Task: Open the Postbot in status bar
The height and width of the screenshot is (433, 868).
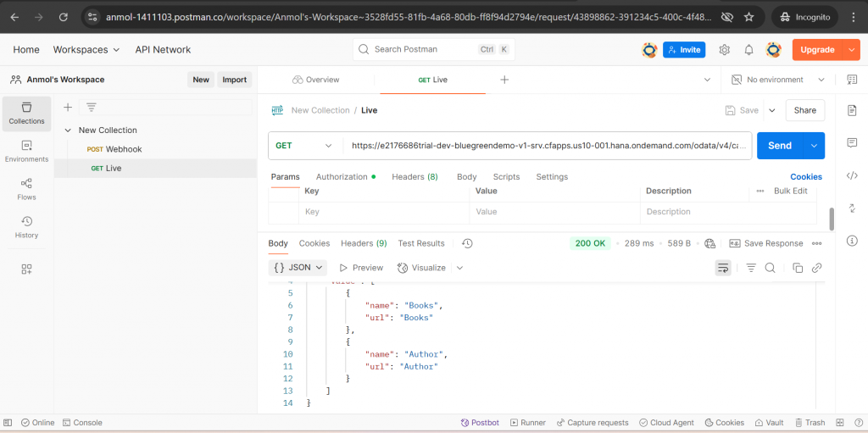Action: (480, 423)
